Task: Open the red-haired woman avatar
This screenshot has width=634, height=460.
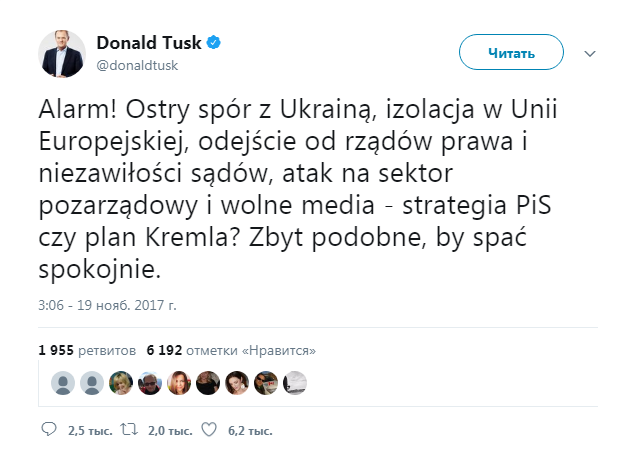Action: (179, 383)
